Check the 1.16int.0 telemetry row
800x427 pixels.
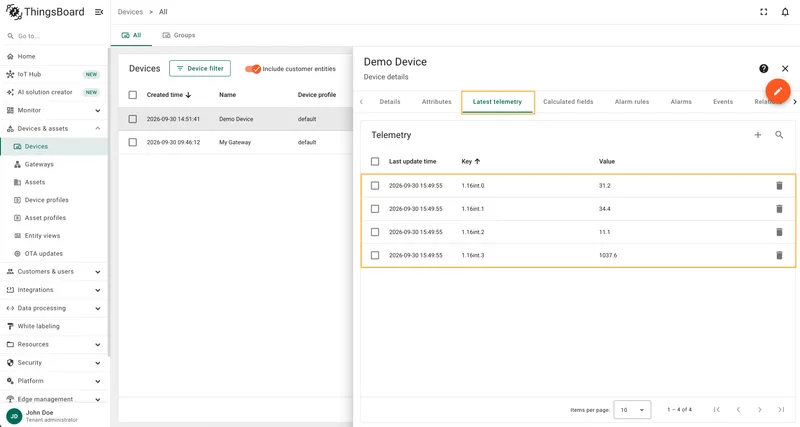[375, 186]
